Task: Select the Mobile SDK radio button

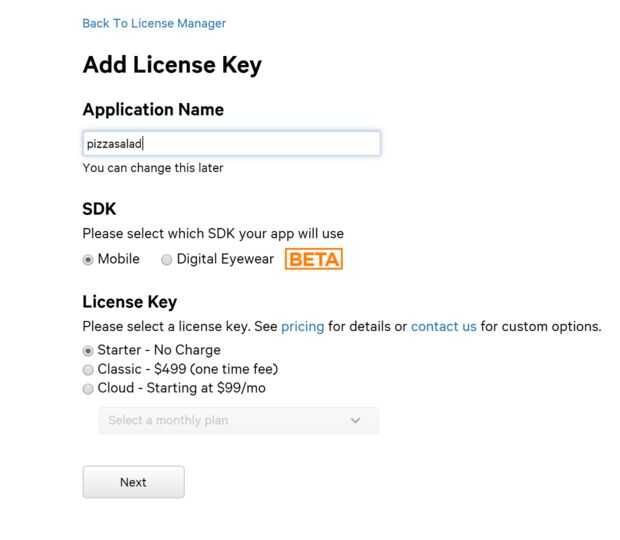Action: click(89, 260)
